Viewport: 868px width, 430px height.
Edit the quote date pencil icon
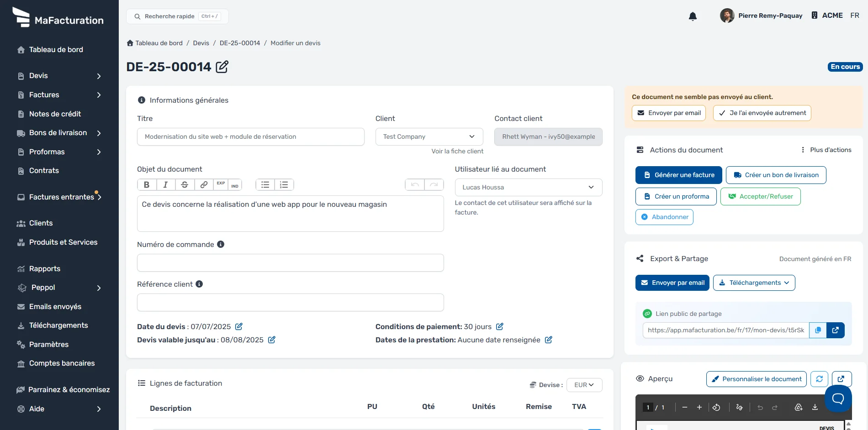click(x=239, y=326)
